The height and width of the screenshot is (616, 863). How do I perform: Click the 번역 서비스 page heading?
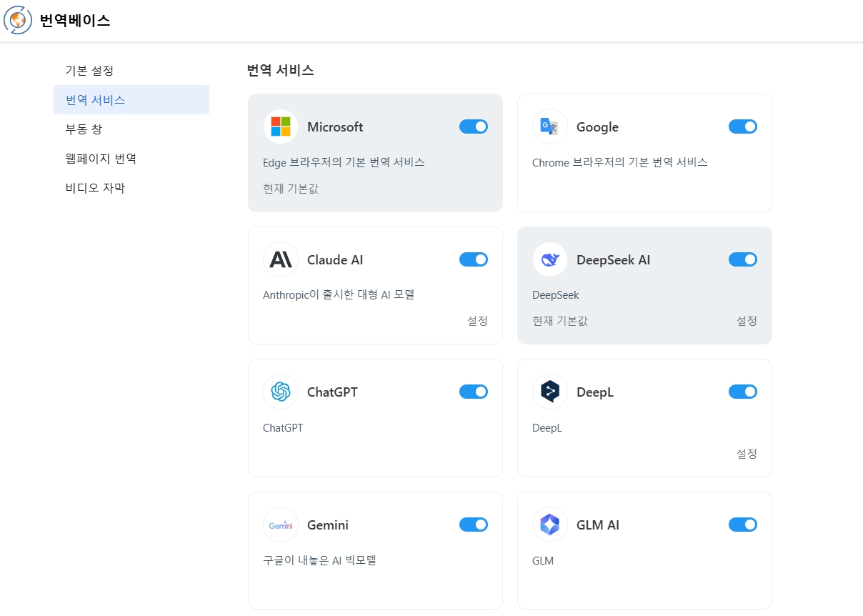[280, 70]
